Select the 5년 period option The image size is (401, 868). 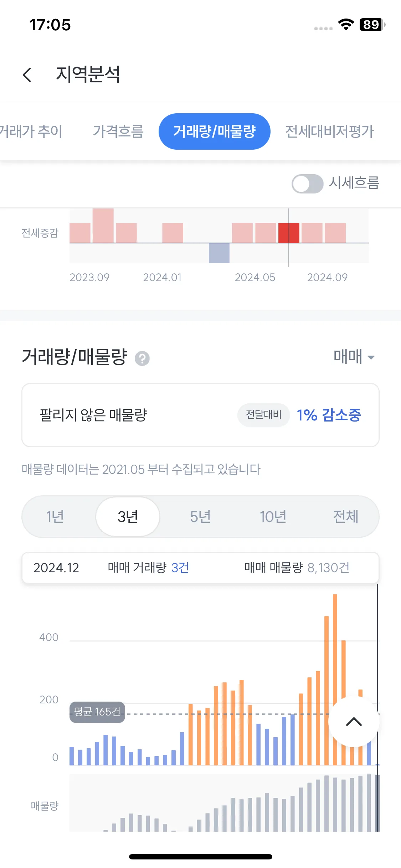(x=200, y=517)
